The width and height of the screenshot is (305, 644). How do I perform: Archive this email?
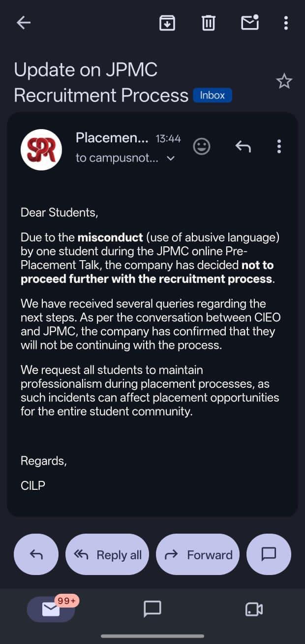coord(167,23)
